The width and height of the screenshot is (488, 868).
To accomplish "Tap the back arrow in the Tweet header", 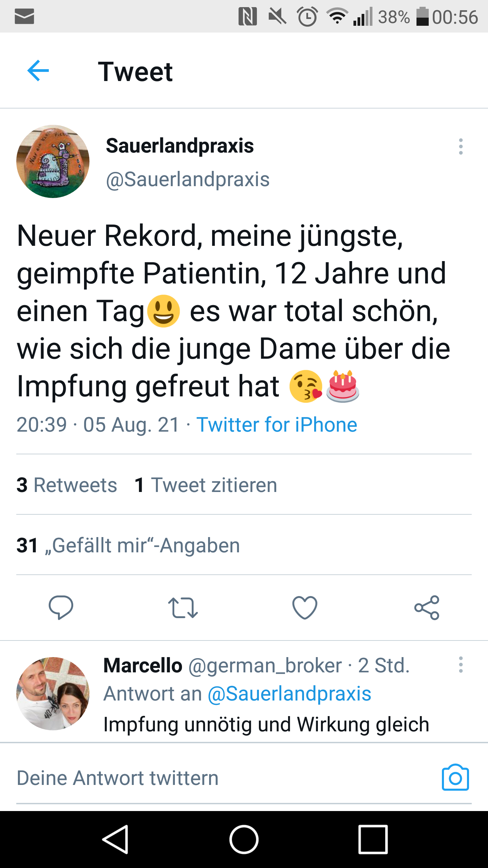I will pyautogui.click(x=38, y=71).
